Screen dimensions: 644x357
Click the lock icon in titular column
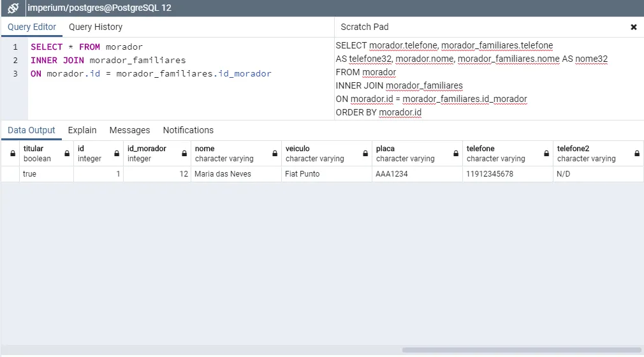pyautogui.click(x=67, y=154)
